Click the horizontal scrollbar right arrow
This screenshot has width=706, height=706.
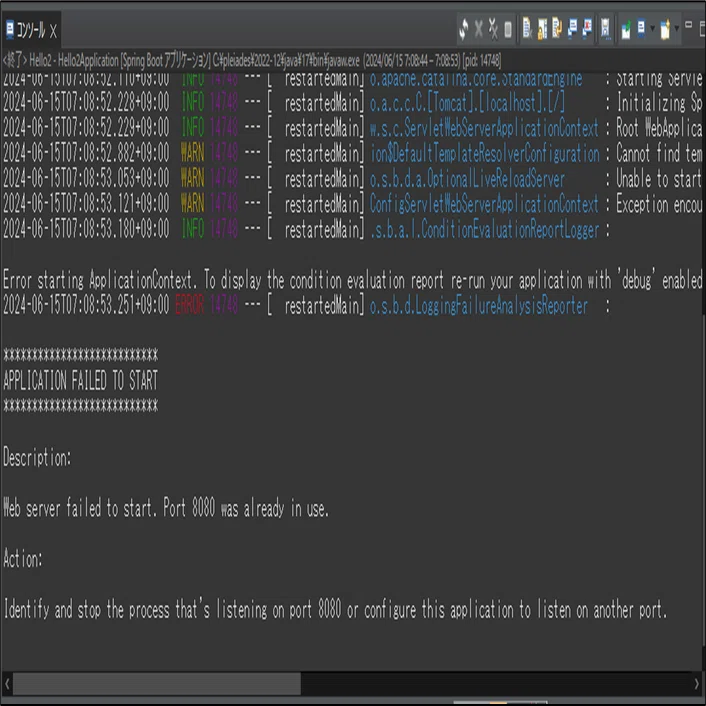point(697,684)
